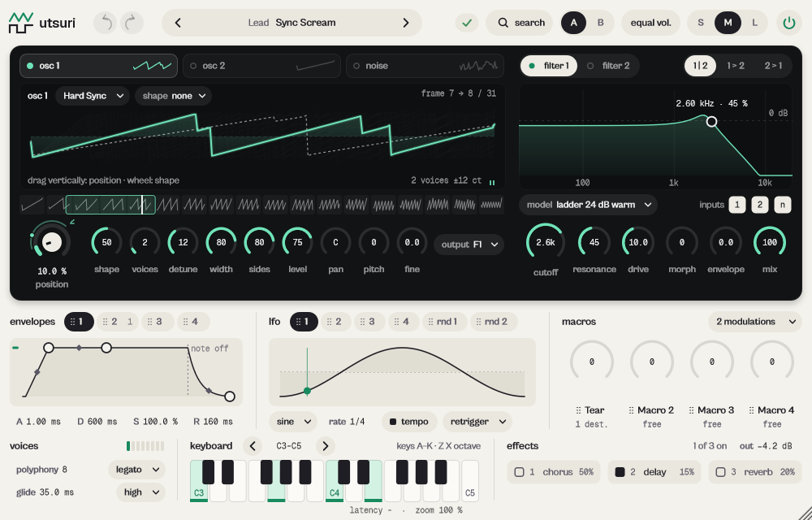Open the preset search

pyautogui.click(x=520, y=23)
